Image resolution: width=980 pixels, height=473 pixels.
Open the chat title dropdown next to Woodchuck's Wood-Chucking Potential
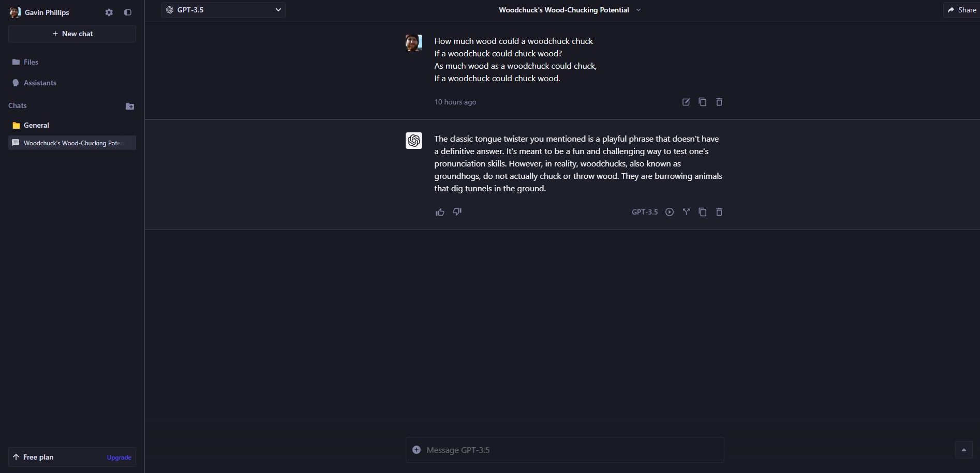pyautogui.click(x=639, y=9)
